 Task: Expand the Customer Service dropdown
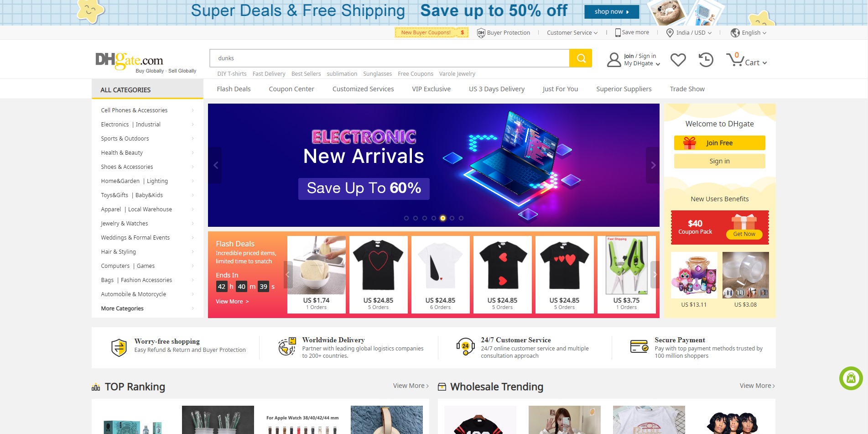tap(572, 33)
